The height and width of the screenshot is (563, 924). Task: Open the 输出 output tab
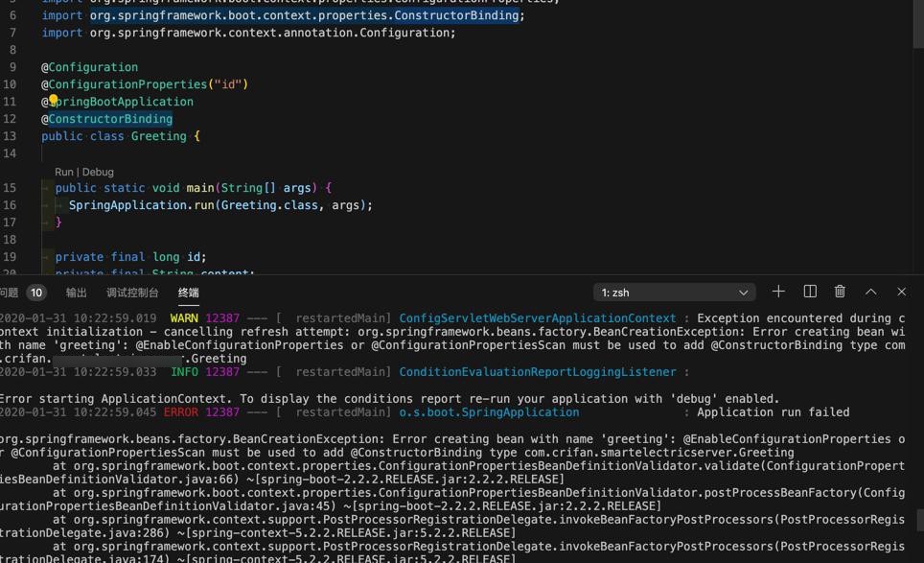coord(76,293)
